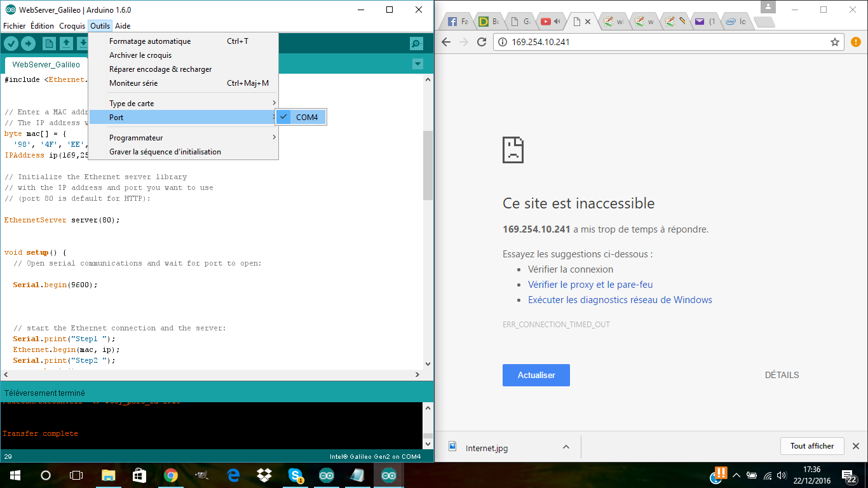Open Dropbox from the Windows taskbar
This screenshot has height=488, width=868.
(264, 475)
